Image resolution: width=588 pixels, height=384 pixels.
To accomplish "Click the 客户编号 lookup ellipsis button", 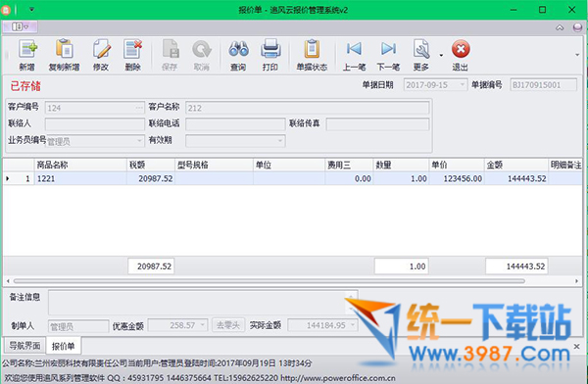I will point(139,108).
